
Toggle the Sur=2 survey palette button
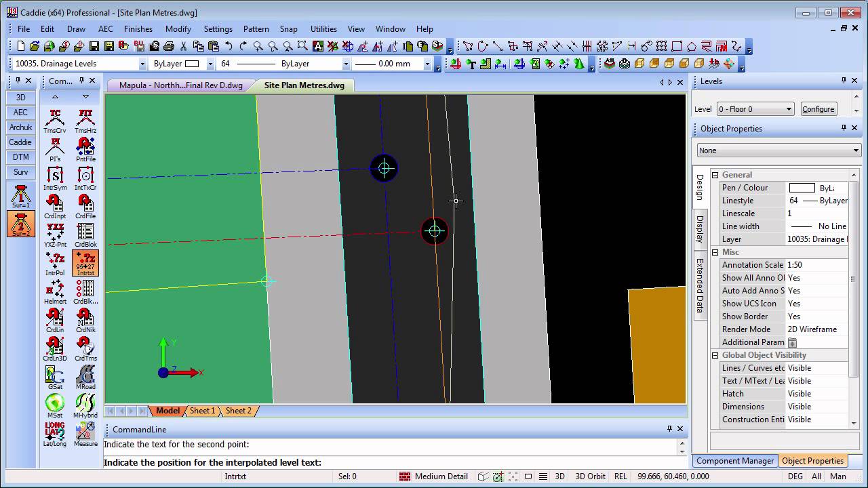click(21, 224)
